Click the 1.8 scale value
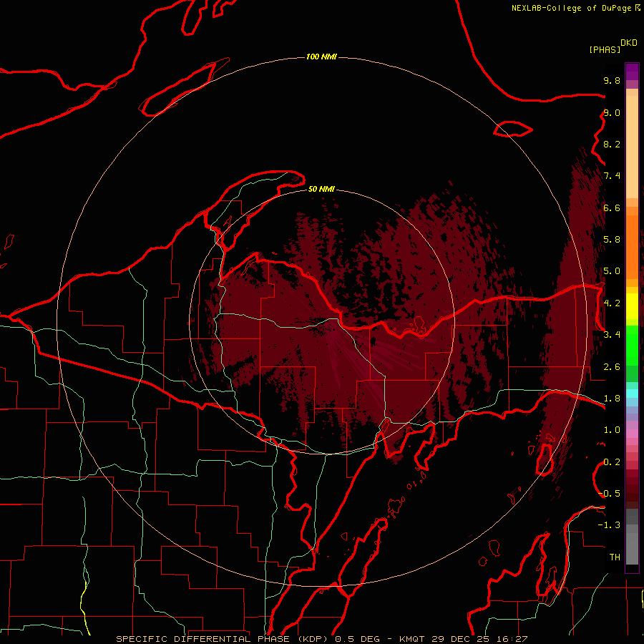The height and width of the screenshot is (644, 644). [x=612, y=399]
